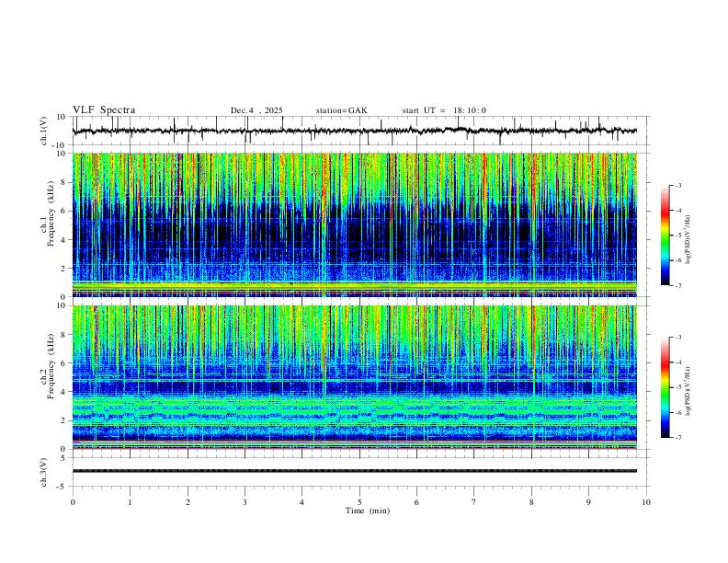The height and width of the screenshot is (563, 728).
Task: Click the "Time (min)" axis label
Action: point(368,511)
